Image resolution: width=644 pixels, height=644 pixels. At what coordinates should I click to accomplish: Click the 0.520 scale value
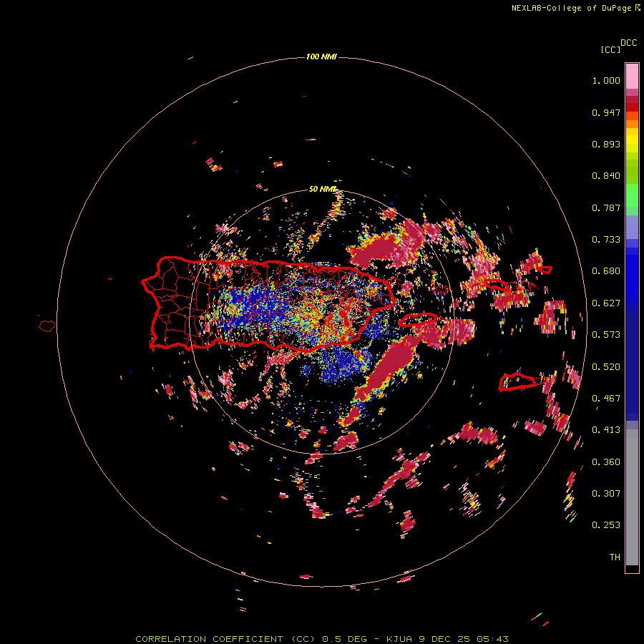(606, 367)
